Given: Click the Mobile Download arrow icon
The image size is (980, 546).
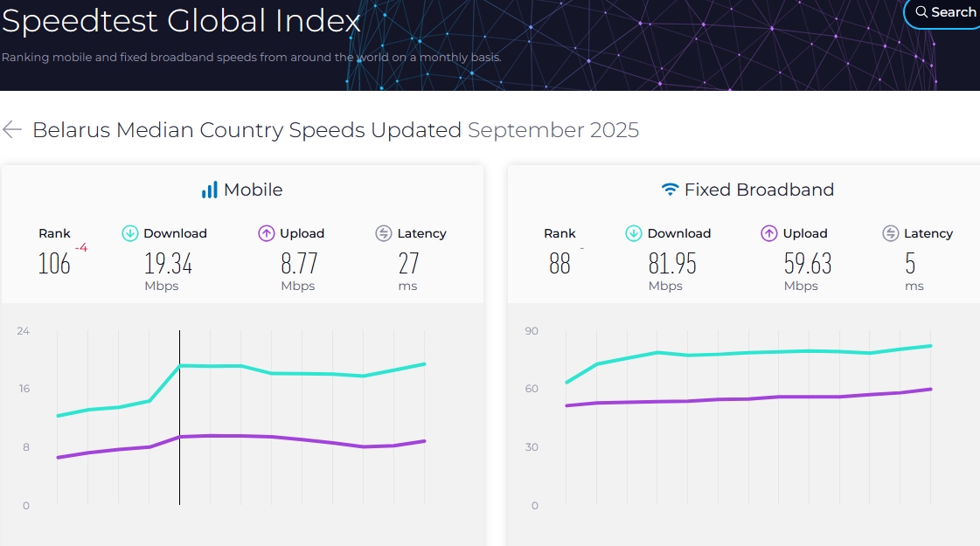Looking at the screenshot, I should point(130,233).
